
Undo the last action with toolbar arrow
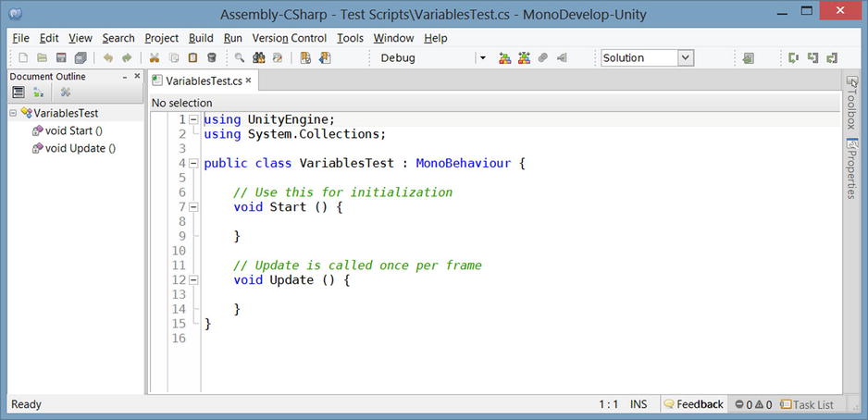[108, 57]
